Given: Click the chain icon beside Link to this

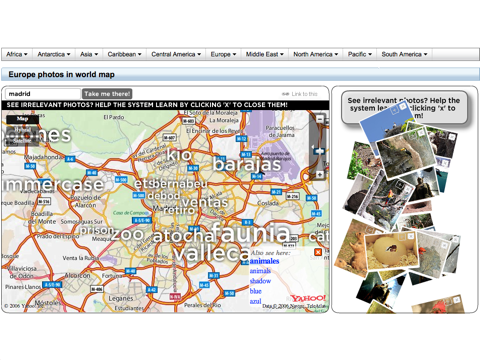Looking at the screenshot, I should click(285, 94).
